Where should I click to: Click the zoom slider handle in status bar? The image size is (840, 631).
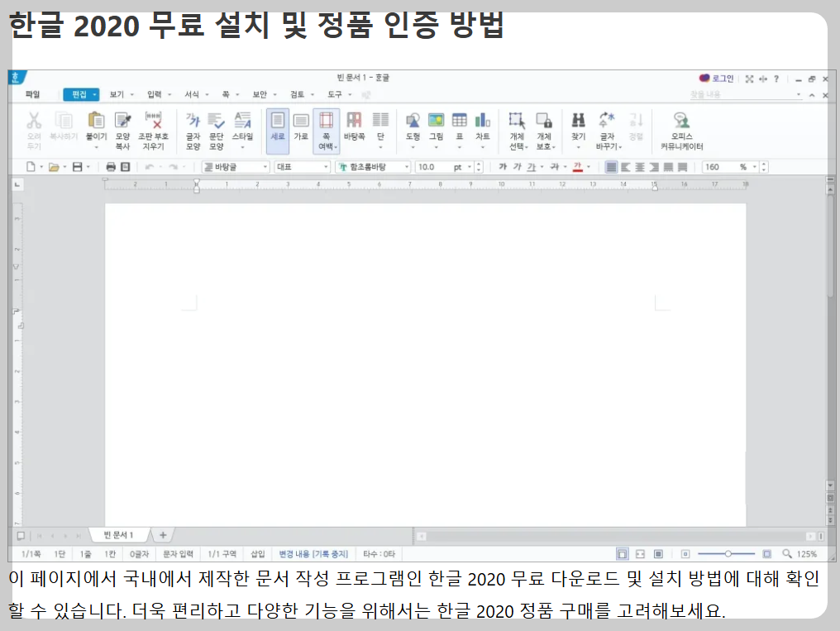tap(728, 554)
